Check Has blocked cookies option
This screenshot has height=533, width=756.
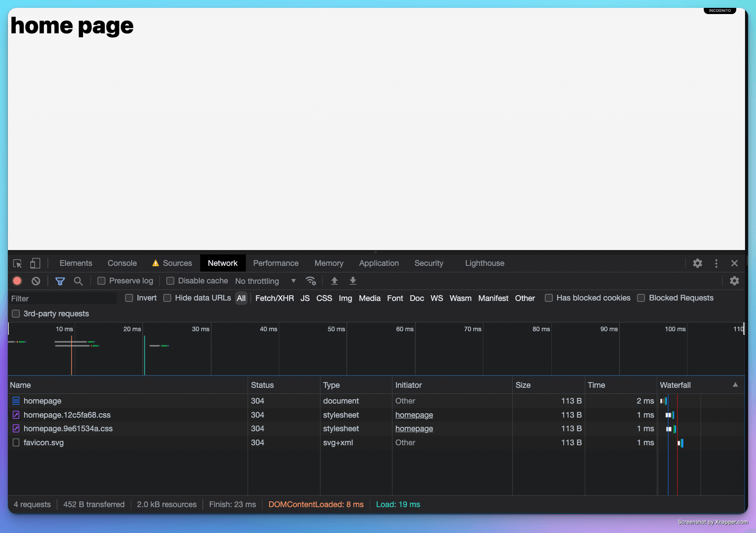549,298
